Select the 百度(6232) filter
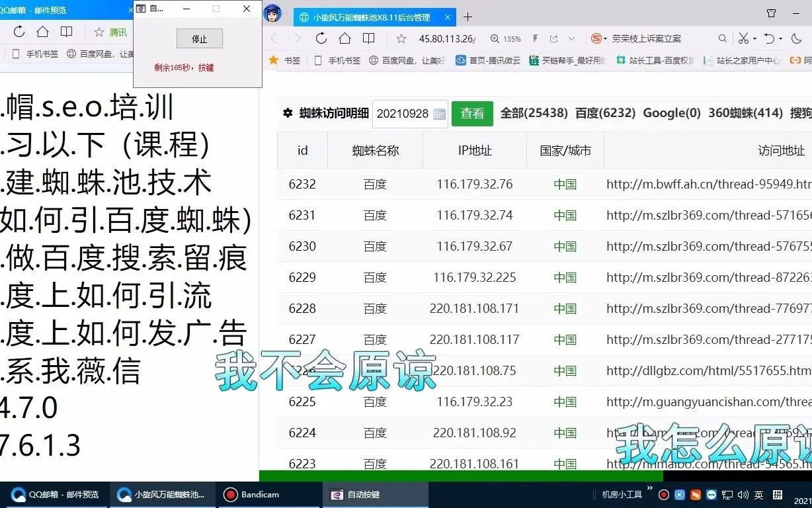Screen dimensions: 812x508 605,113
